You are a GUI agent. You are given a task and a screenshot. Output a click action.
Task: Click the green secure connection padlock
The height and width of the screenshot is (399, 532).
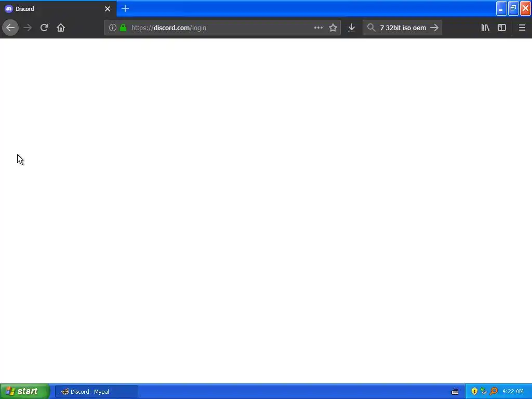123,28
